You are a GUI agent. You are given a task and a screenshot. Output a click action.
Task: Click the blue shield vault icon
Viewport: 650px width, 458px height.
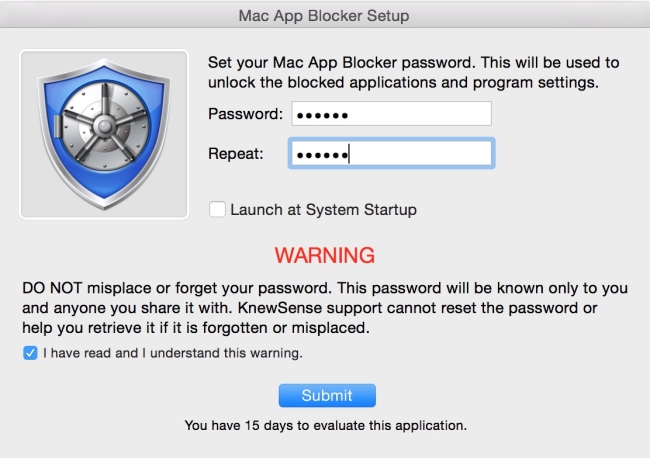(x=104, y=134)
